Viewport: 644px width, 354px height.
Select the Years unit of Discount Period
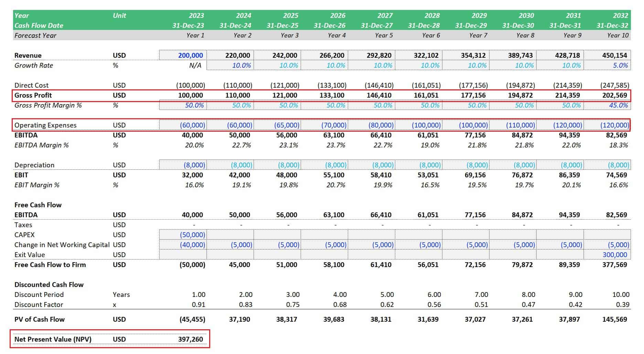coord(121,295)
